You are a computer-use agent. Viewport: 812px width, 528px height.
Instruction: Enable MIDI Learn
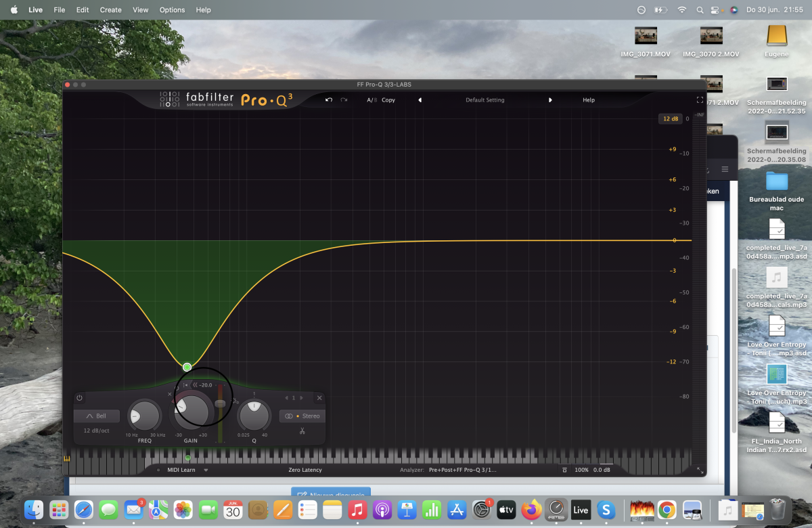[181, 470]
